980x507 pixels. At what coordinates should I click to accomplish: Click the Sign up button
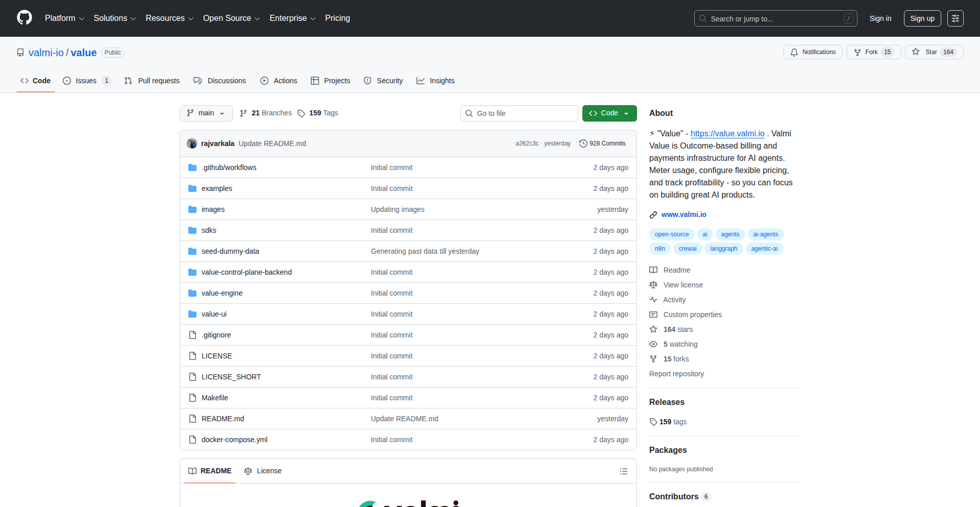922,18
